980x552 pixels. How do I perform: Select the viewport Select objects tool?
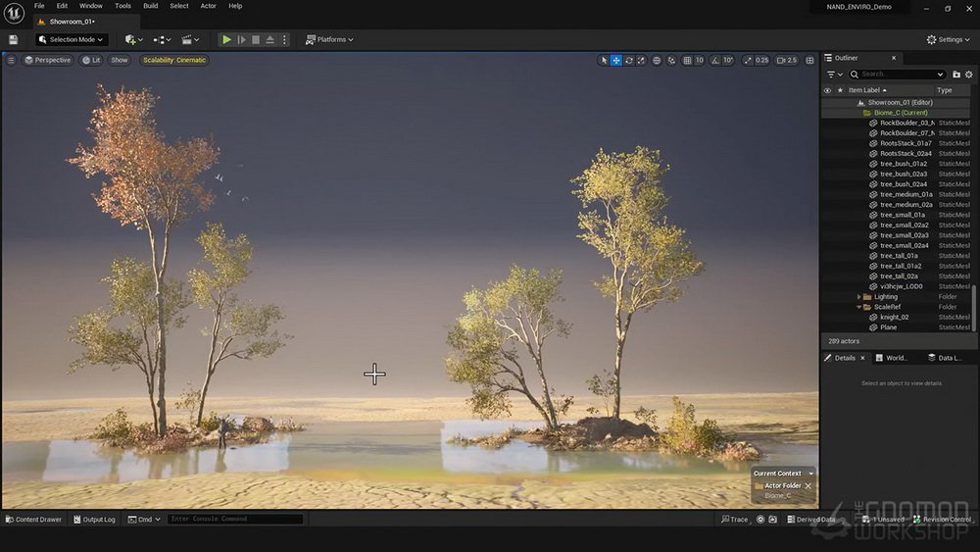click(x=603, y=60)
